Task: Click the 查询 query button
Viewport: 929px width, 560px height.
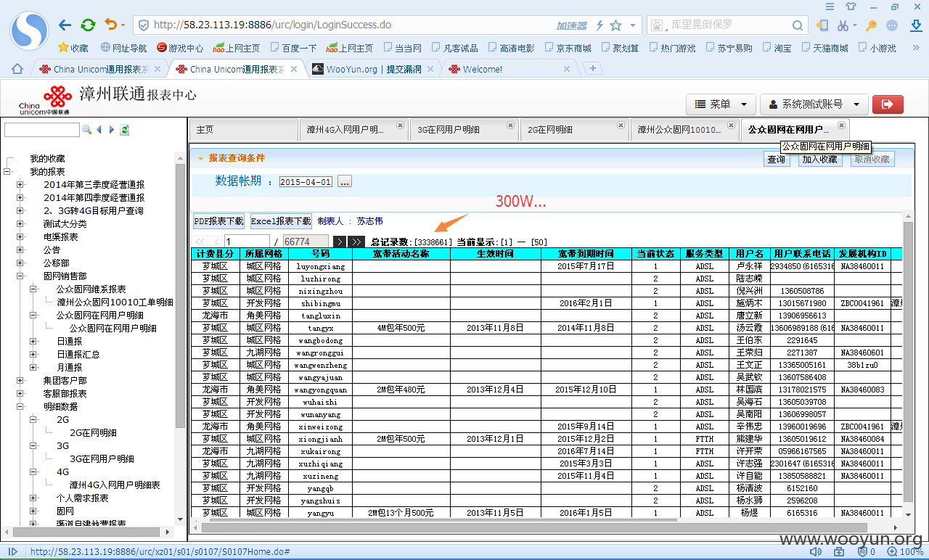Action: click(777, 160)
